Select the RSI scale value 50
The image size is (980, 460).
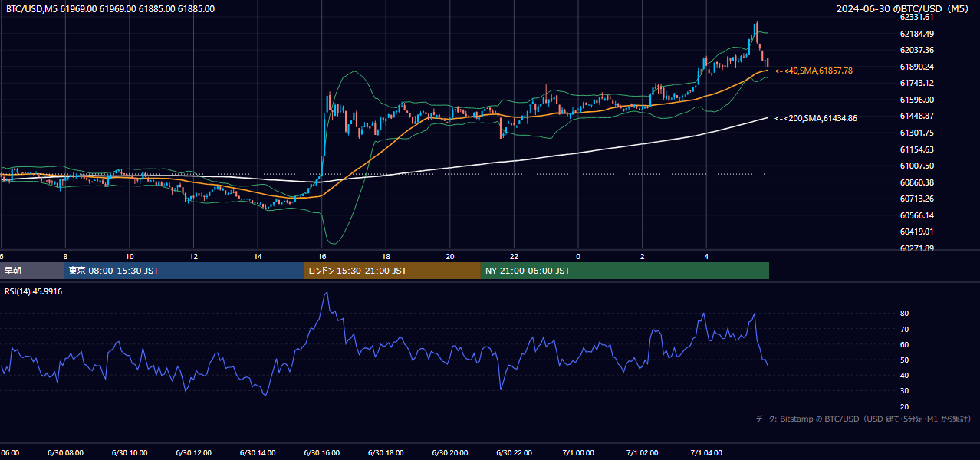pyautogui.click(x=905, y=360)
